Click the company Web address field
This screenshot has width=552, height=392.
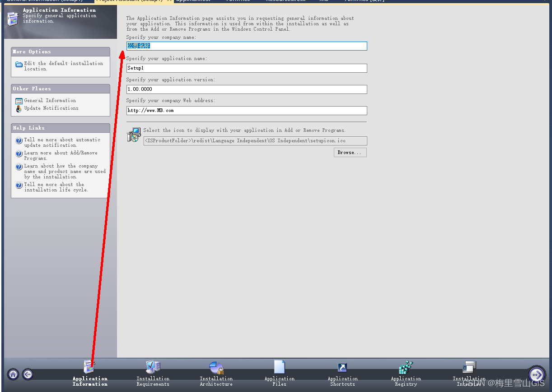[x=247, y=110]
